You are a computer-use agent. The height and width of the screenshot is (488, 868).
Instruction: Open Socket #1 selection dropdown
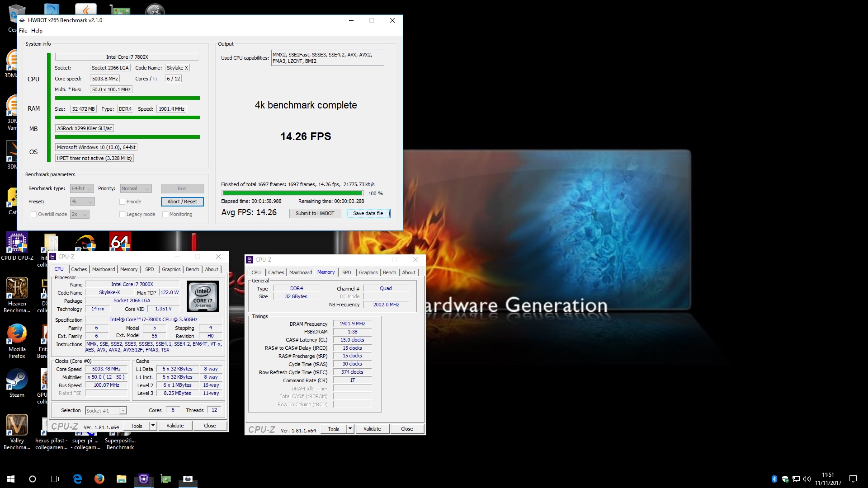tap(106, 410)
